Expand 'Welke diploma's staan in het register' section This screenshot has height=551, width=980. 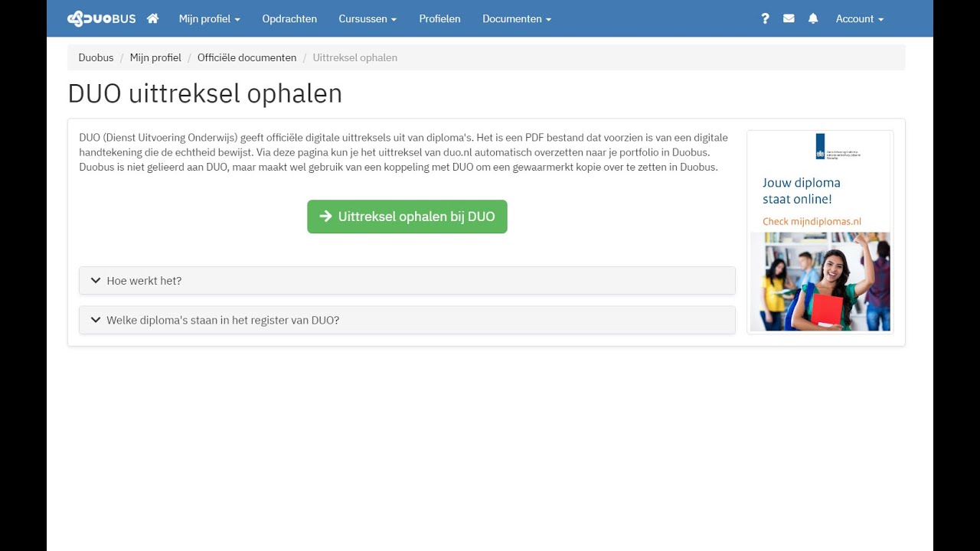pyautogui.click(x=223, y=320)
